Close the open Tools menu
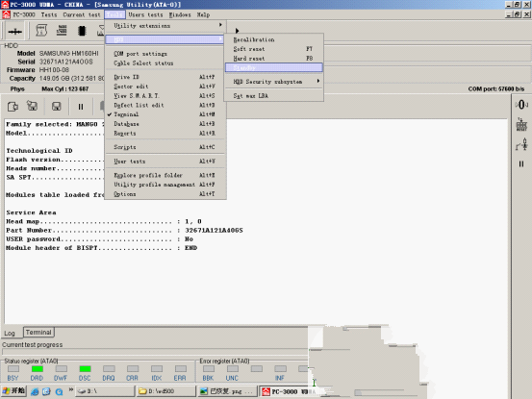532x399 pixels. click(114, 14)
